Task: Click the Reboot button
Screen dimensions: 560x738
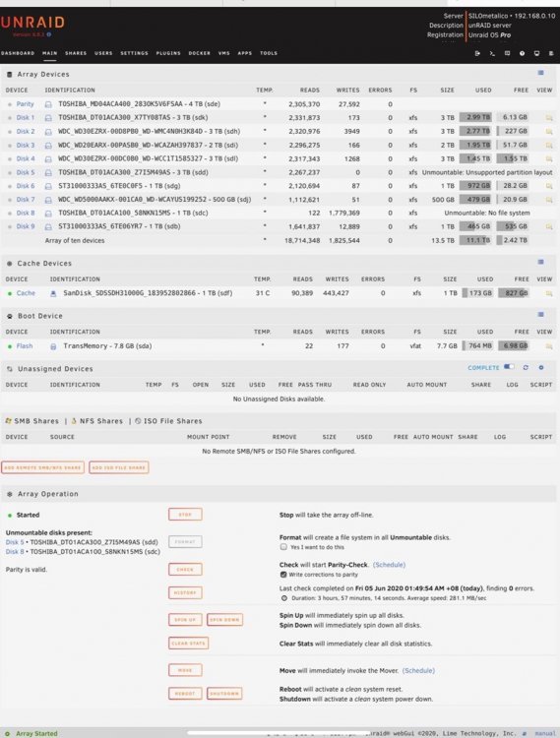Action: click(x=185, y=694)
